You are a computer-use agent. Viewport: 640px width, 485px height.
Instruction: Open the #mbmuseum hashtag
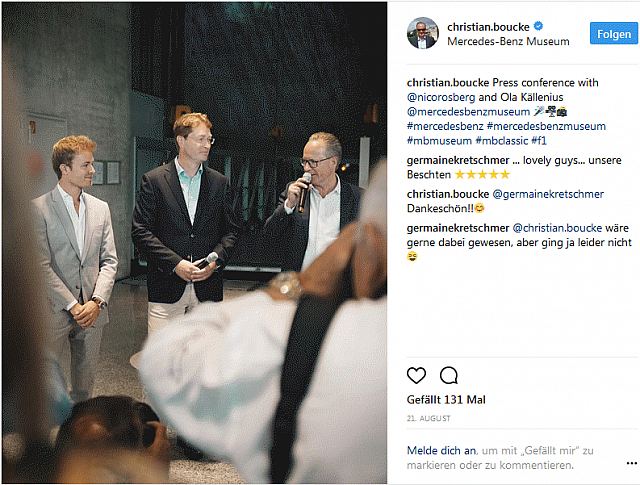tap(439, 141)
